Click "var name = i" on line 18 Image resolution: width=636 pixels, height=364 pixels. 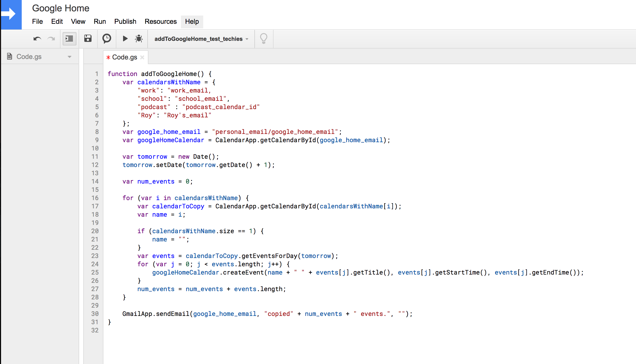point(160,215)
